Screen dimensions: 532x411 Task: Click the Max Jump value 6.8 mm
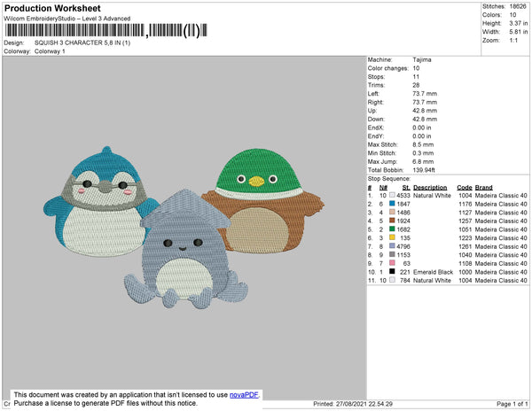(423, 161)
